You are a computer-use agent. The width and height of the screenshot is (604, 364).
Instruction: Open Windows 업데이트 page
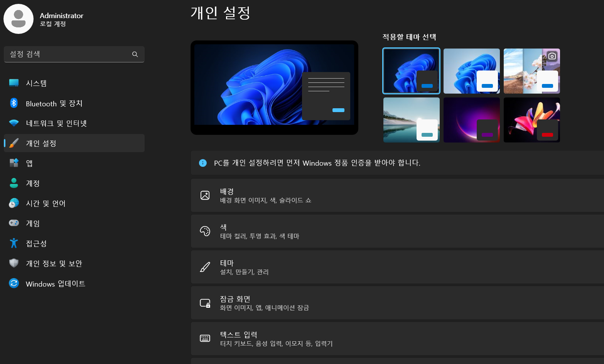[74, 283]
